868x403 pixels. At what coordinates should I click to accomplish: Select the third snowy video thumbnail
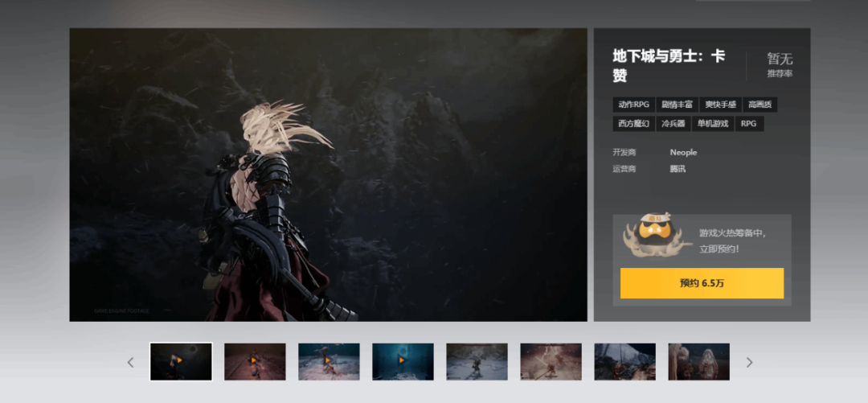click(x=329, y=361)
